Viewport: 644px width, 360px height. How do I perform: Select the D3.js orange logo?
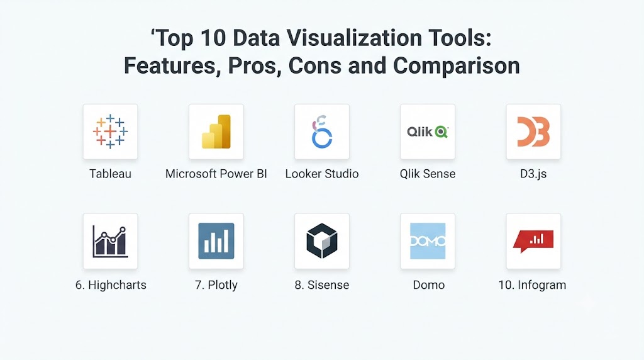[533, 132]
